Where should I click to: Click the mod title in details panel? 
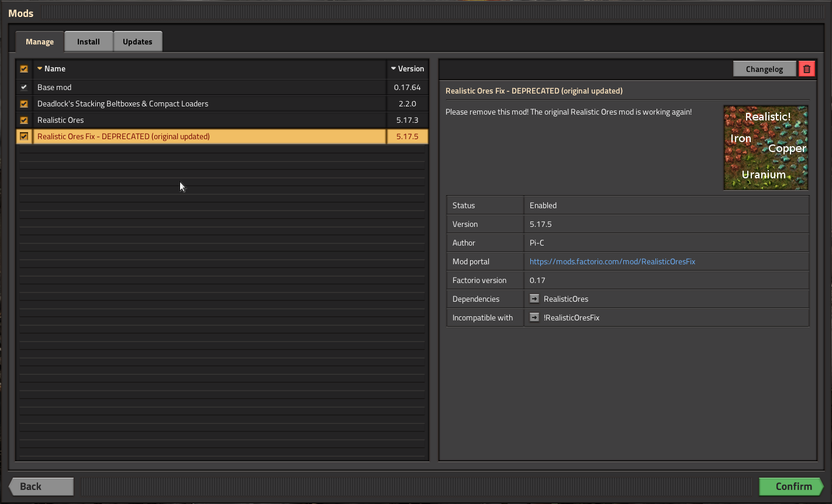coord(534,91)
